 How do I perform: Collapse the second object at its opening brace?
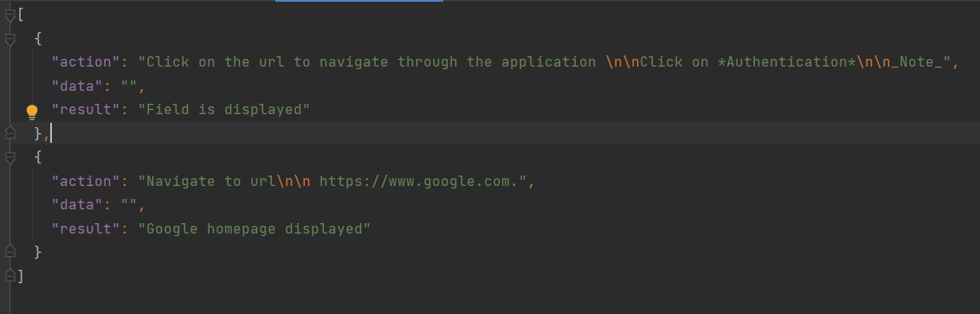(x=10, y=158)
